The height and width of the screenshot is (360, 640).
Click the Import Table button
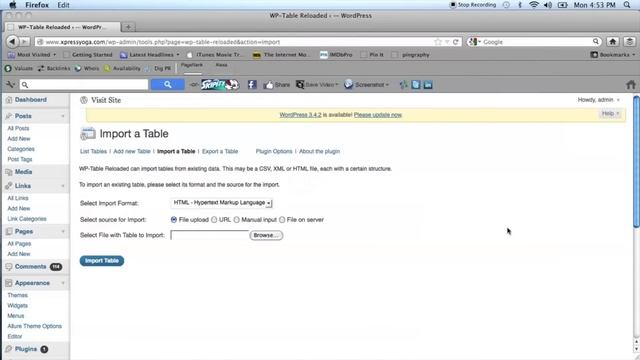coord(102,261)
